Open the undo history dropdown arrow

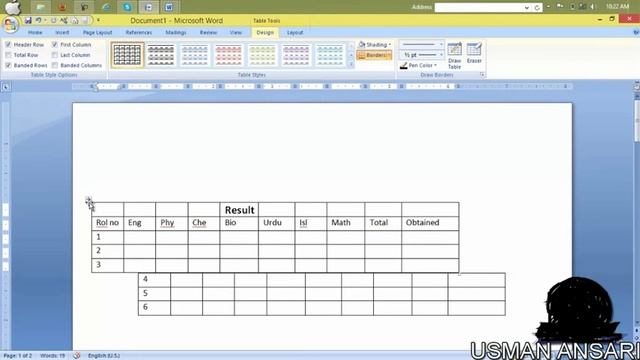pos(44,20)
